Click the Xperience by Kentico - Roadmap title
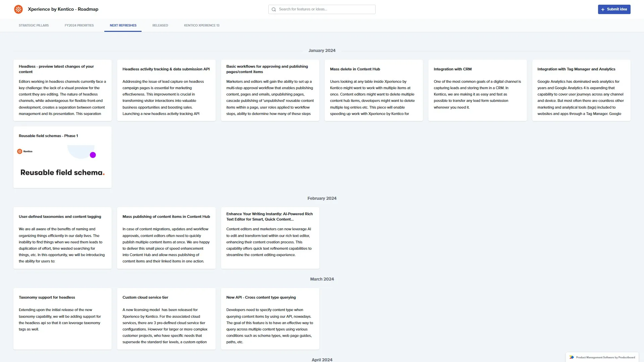Screen dimensions: 644x362 click(63, 9)
